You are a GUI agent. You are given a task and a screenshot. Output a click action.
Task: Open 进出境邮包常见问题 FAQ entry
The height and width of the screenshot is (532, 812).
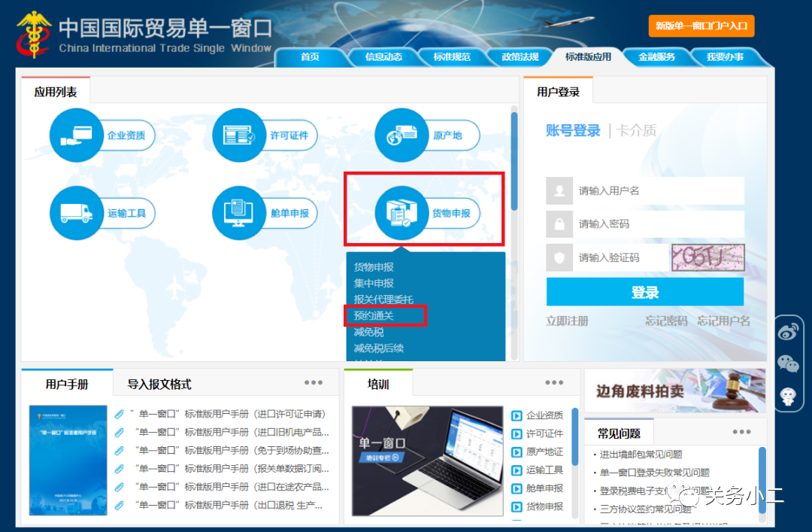641,454
